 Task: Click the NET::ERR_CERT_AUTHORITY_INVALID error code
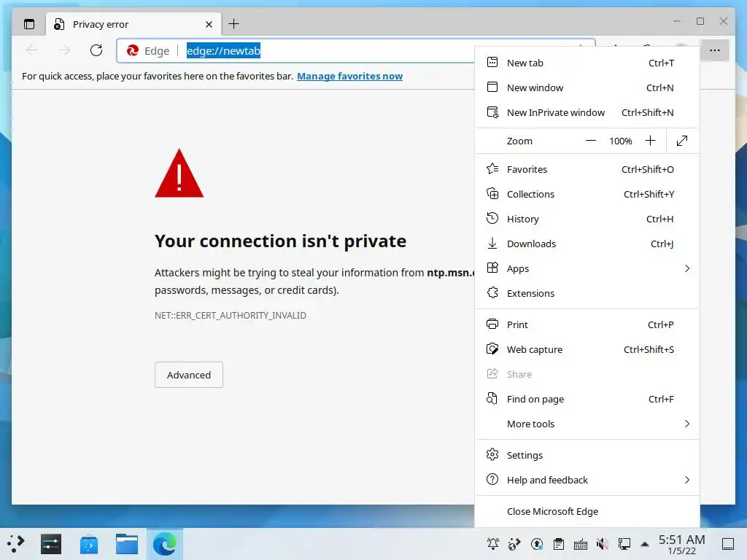(230, 315)
